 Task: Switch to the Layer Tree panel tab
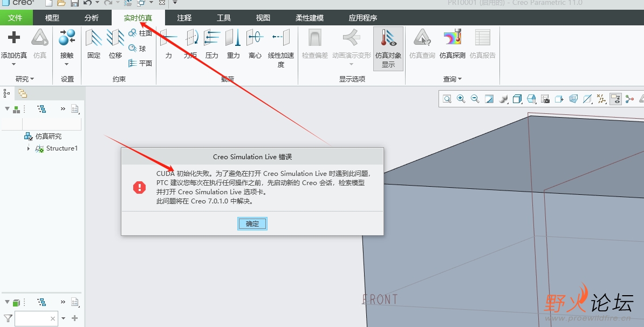click(x=23, y=94)
